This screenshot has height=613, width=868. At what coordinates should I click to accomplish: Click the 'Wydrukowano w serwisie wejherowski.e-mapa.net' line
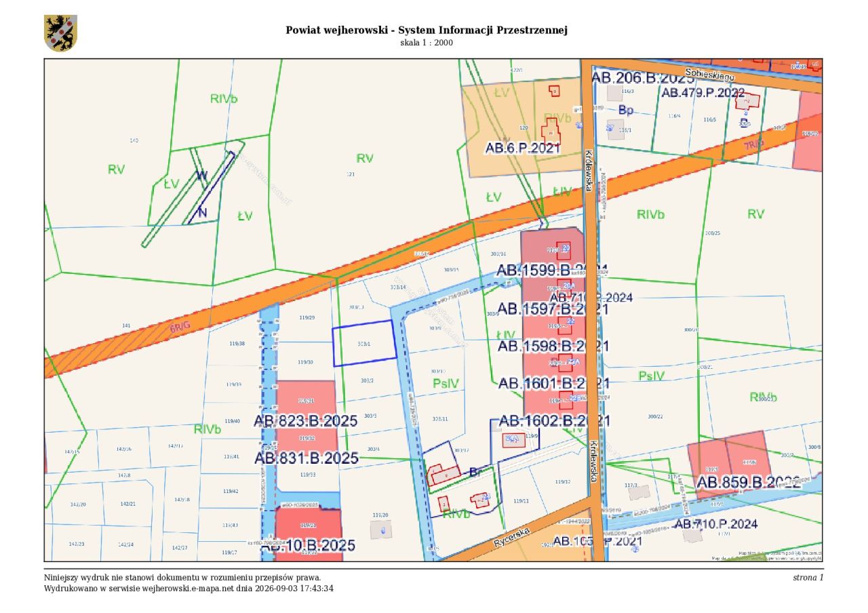tap(189, 588)
